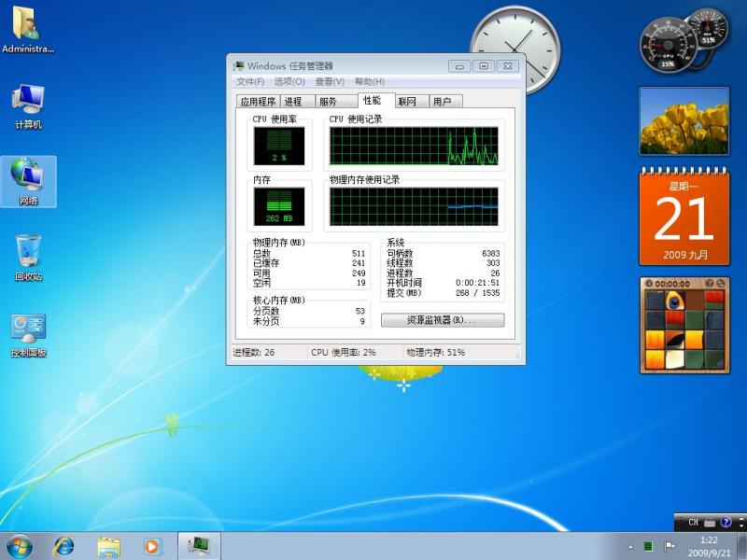747x560 pixels.
Task: Click Task Manager taskbar button
Action: [x=199, y=546]
